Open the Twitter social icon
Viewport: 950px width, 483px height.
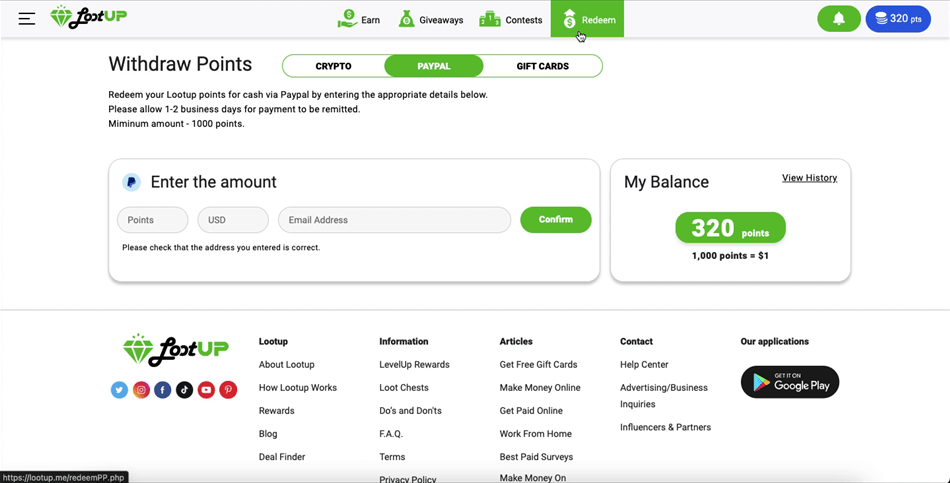tap(119, 390)
